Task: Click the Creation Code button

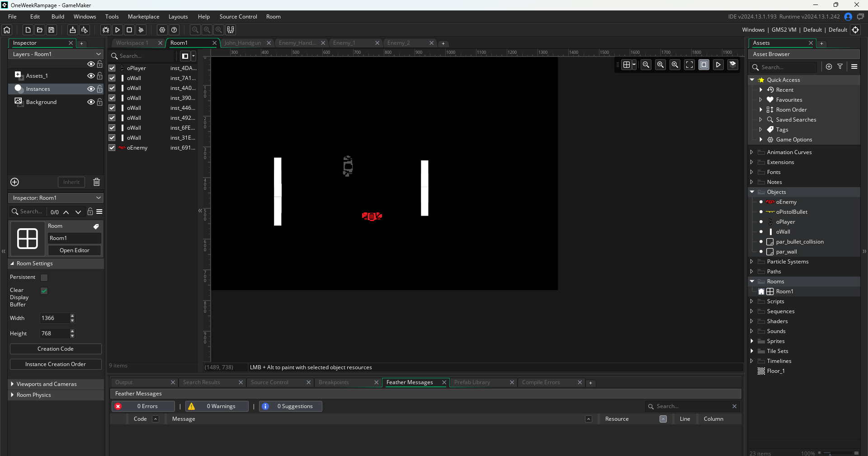Action: pos(56,349)
